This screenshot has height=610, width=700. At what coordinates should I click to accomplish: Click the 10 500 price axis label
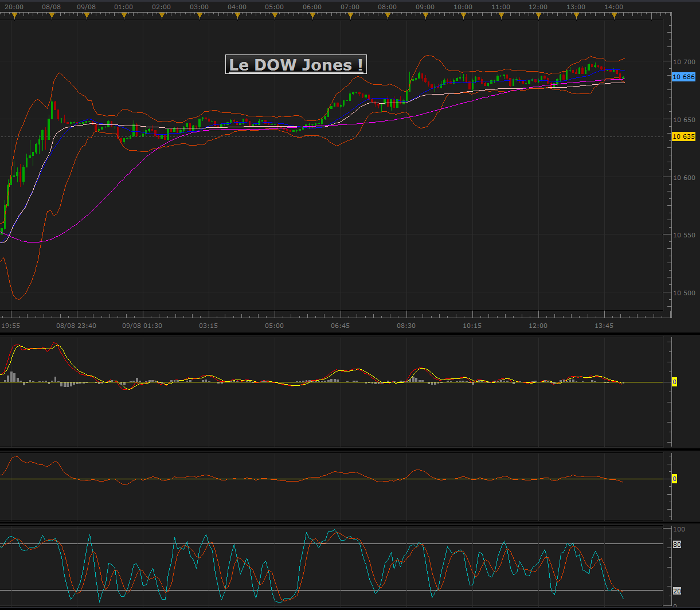(x=683, y=292)
